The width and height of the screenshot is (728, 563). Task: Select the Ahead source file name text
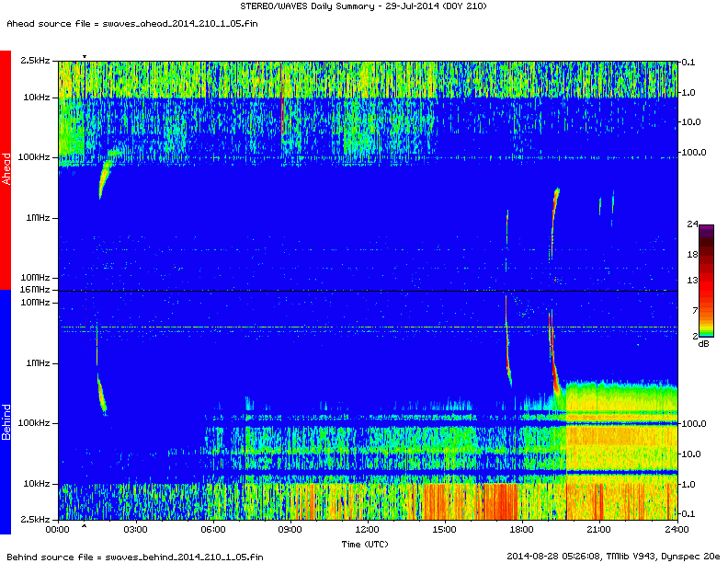[x=132, y=23]
